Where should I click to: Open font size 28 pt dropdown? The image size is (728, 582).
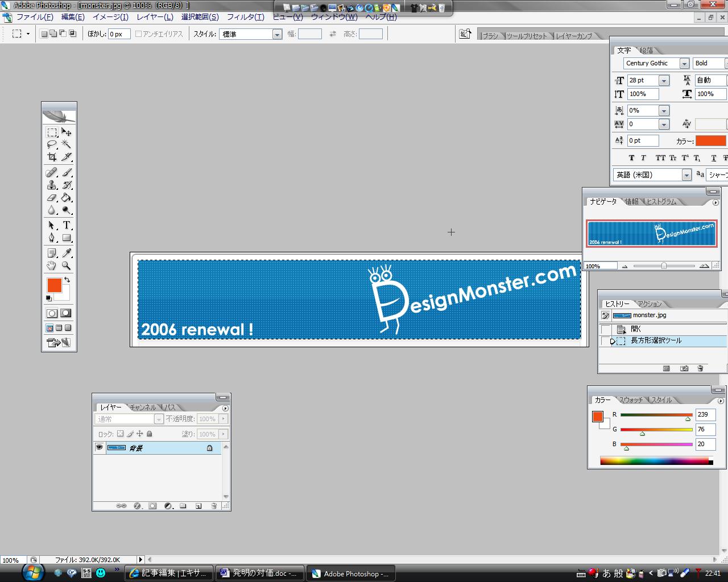tap(664, 81)
